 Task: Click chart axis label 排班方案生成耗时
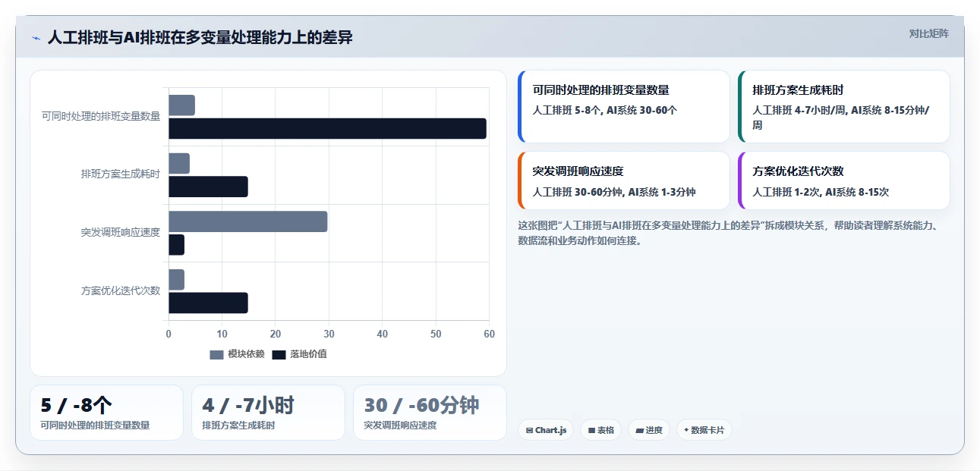(x=121, y=174)
